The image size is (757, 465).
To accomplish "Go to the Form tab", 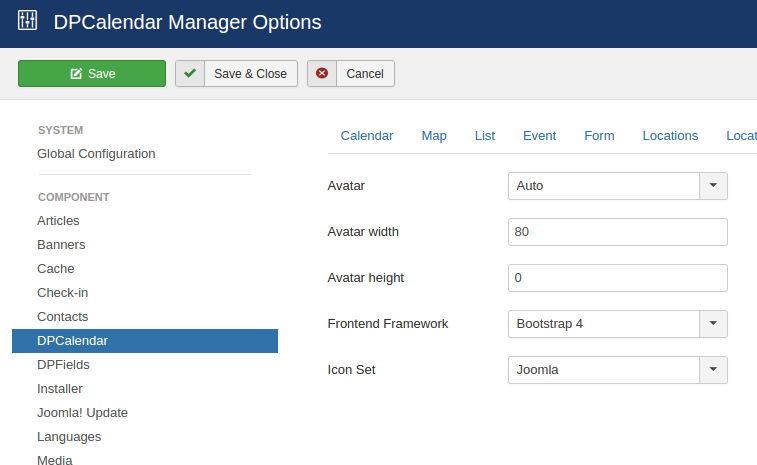I will 599,136.
